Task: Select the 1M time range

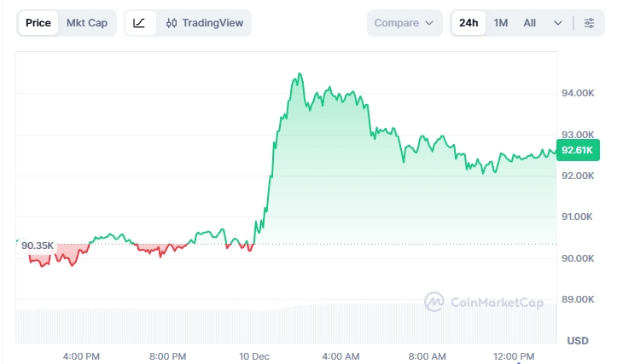Action: coord(501,23)
